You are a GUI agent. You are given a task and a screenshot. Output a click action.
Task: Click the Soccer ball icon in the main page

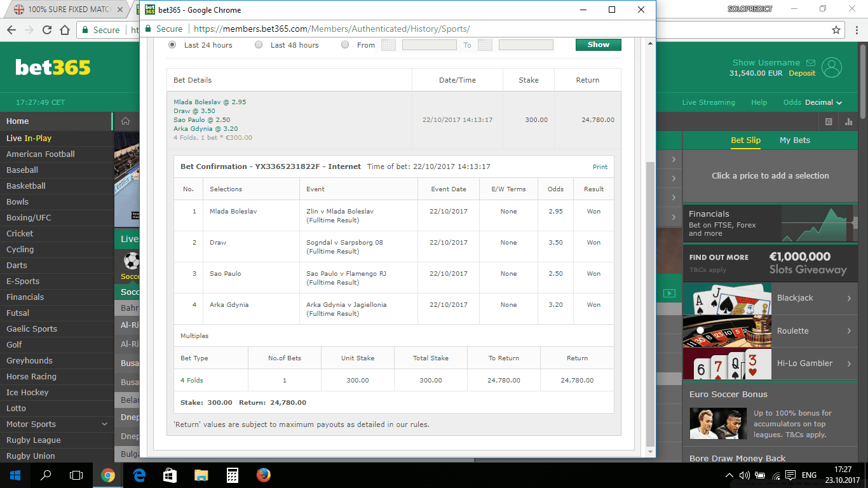[x=132, y=261]
